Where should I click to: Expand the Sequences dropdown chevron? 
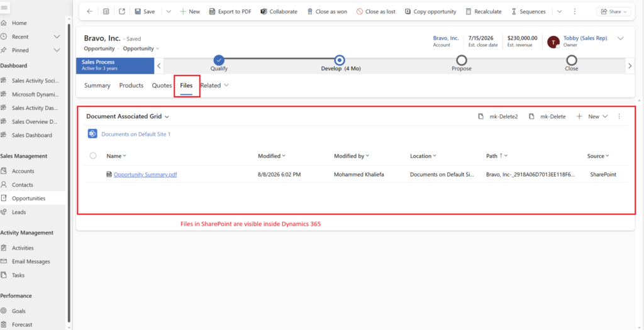(x=559, y=11)
